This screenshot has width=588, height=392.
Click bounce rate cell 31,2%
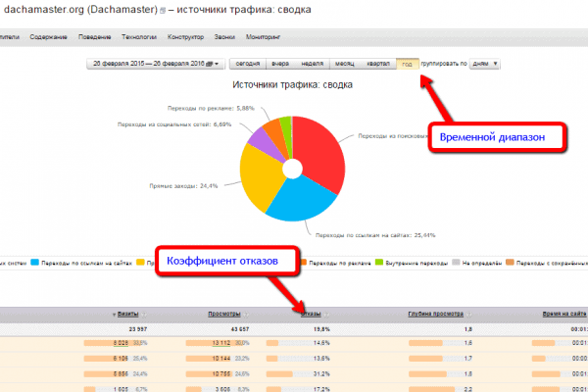[321, 374]
